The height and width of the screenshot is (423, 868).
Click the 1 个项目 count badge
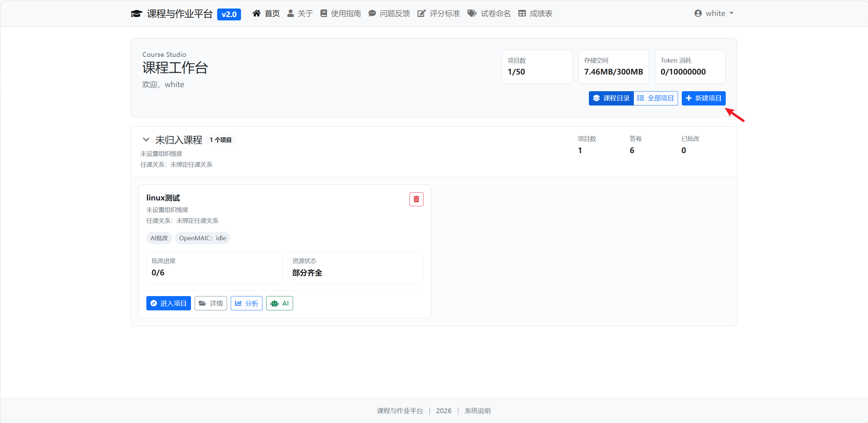(221, 140)
